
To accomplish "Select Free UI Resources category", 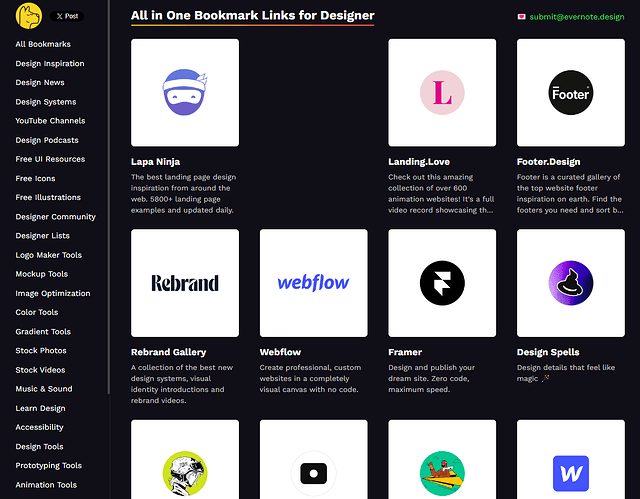I will [x=50, y=159].
